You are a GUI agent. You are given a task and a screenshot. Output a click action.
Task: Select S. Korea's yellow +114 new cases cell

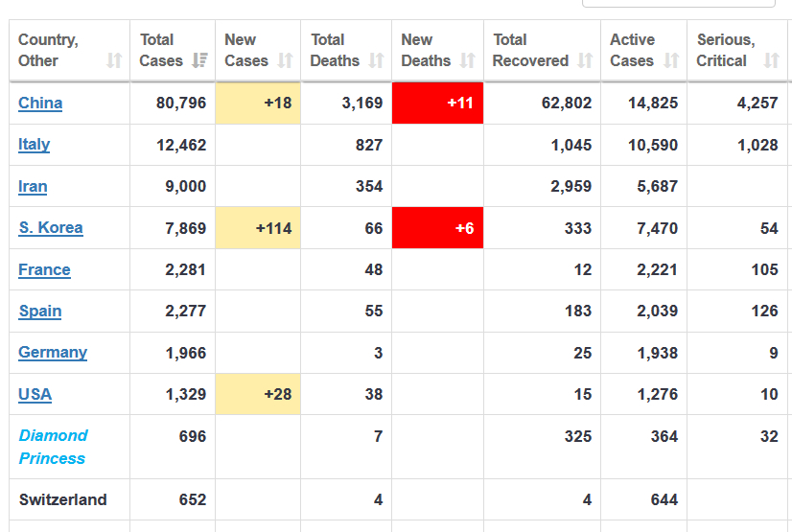[x=258, y=228]
